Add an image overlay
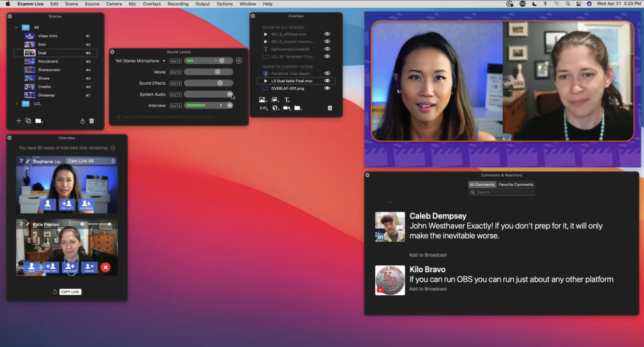This screenshot has width=644, height=347. click(263, 100)
